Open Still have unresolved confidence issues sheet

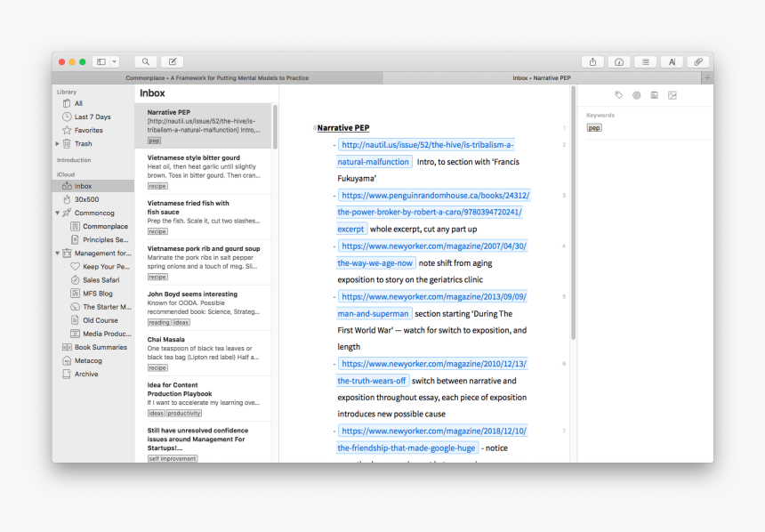203,442
